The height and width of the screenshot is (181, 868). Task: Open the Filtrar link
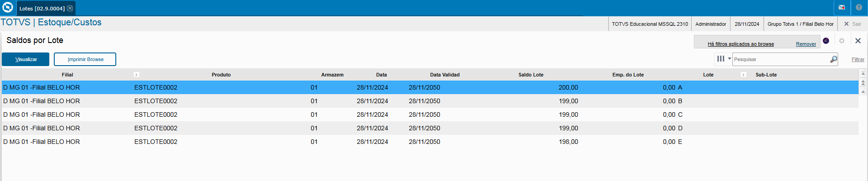(x=858, y=59)
